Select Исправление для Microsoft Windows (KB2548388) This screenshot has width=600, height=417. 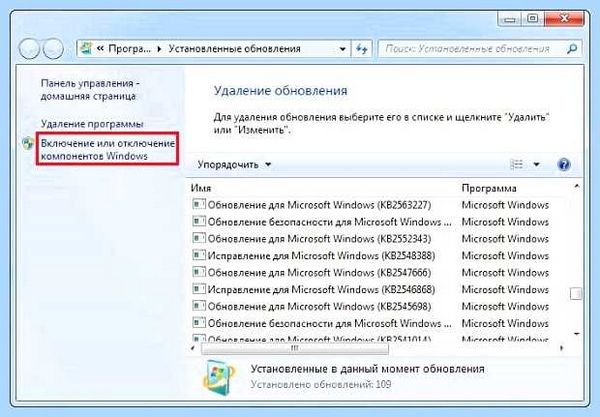click(321, 255)
